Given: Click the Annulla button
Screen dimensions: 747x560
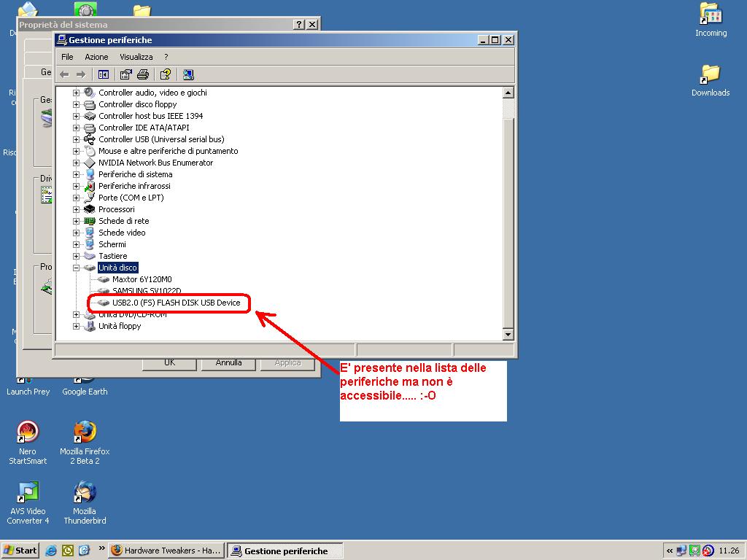Looking at the screenshot, I should pos(229,362).
